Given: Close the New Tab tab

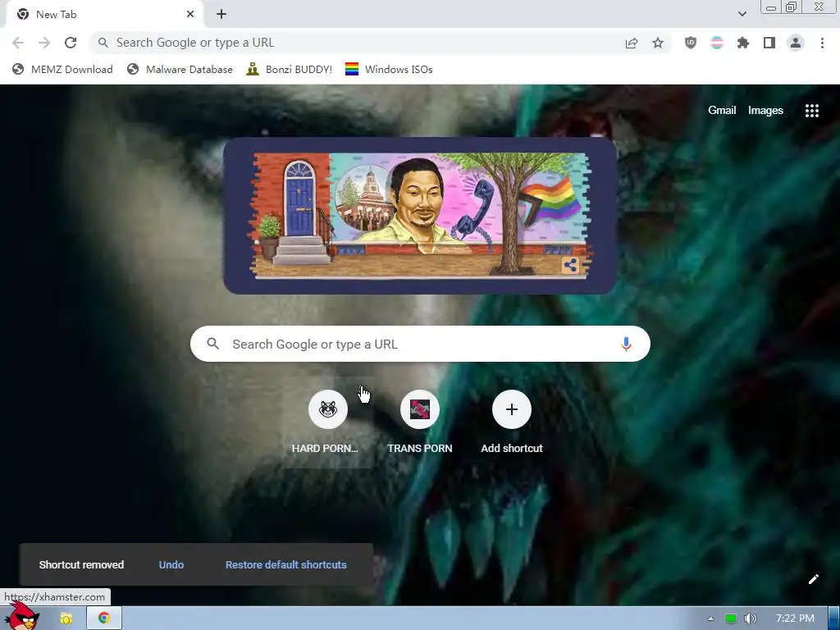Looking at the screenshot, I should point(190,15).
